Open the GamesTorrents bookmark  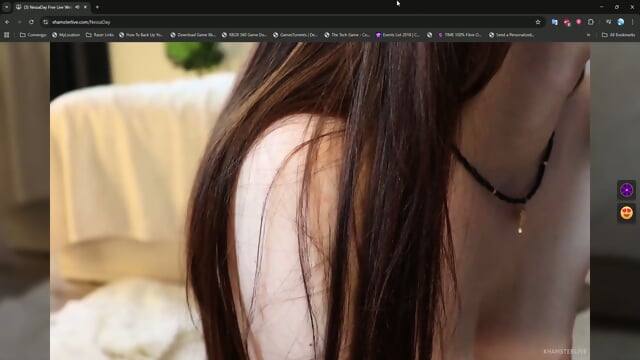coord(296,35)
